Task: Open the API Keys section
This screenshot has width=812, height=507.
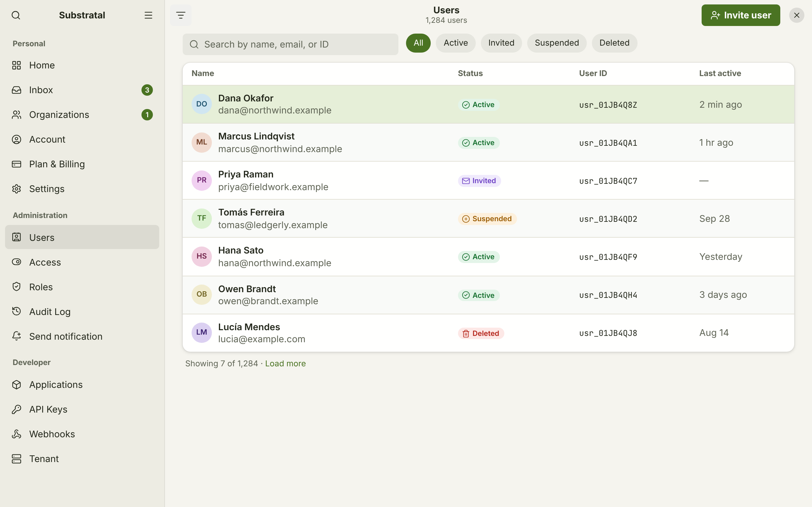Action: (82, 409)
